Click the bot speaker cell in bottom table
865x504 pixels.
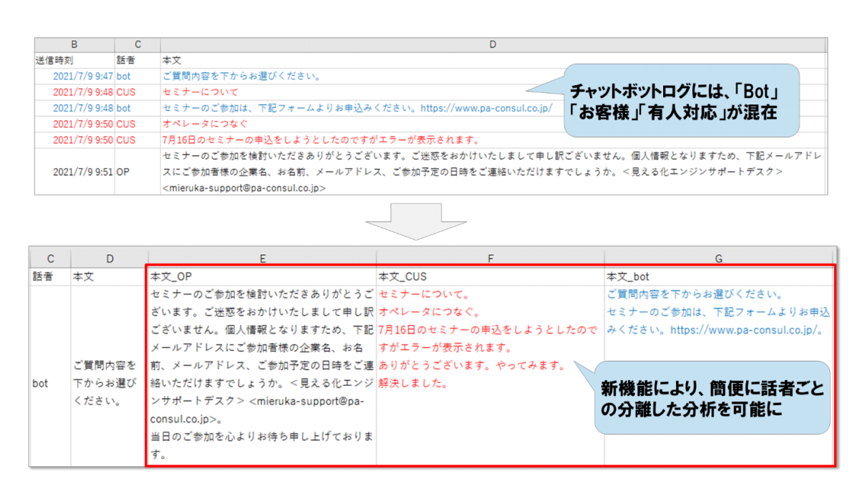tap(41, 383)
